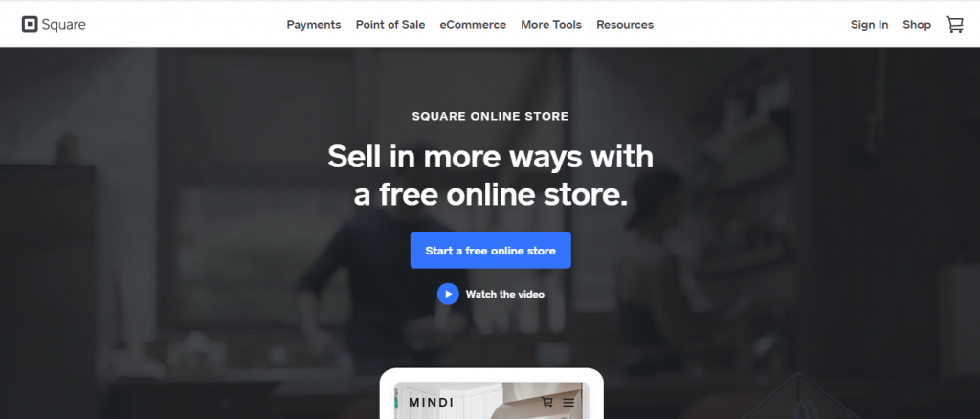The height and width of the screenshot is (419, 980).
Task: Click the MINDI store preview image
Action: 491,400
